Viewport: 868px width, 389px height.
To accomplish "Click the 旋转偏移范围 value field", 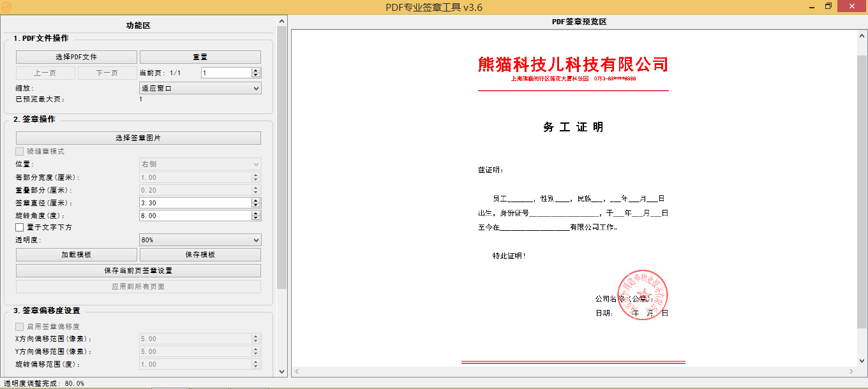I will click(195, 364).
